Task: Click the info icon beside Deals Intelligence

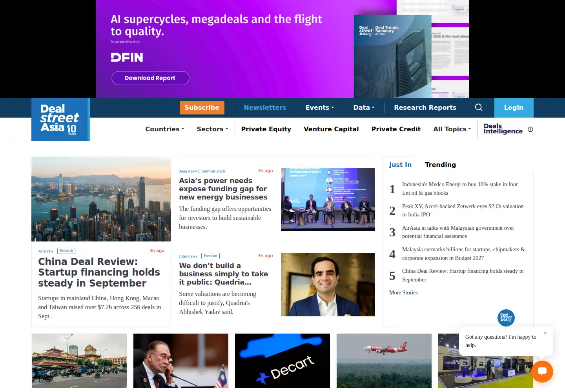Action: point(530,129)
